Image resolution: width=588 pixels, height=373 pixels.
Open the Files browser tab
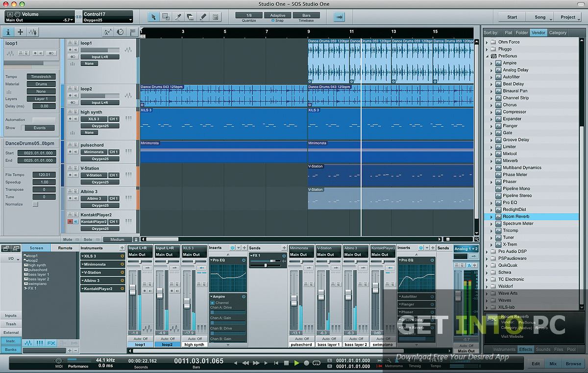559,350
